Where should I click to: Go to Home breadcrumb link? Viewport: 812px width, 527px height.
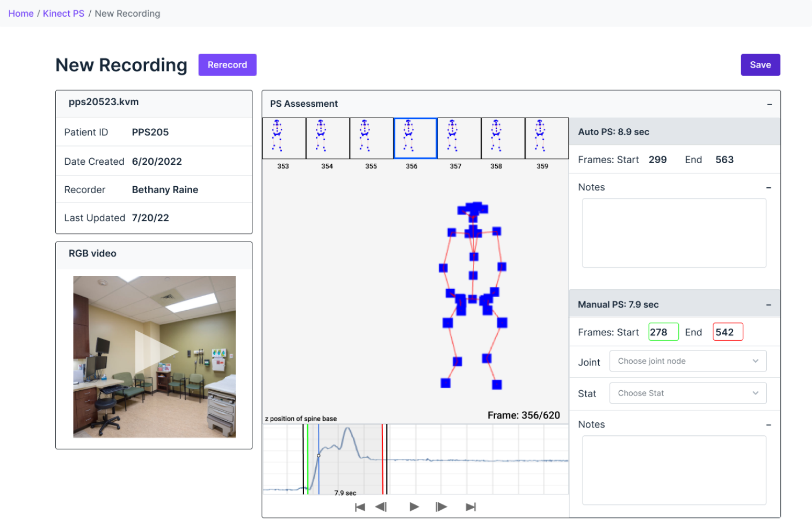pos(21,13)
